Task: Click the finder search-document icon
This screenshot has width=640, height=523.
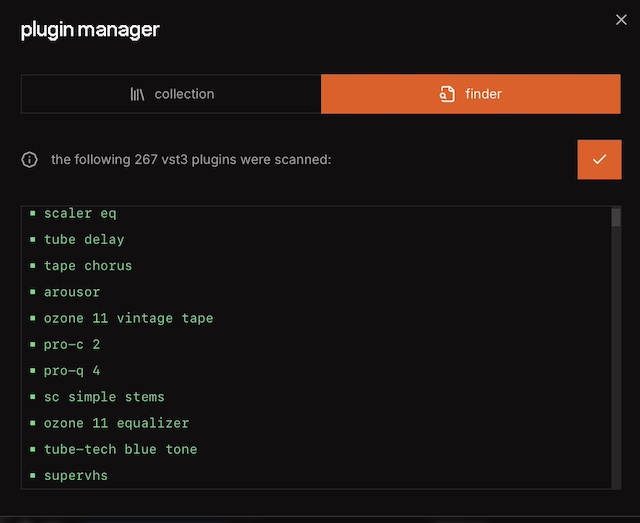Action: click(447, 94)
